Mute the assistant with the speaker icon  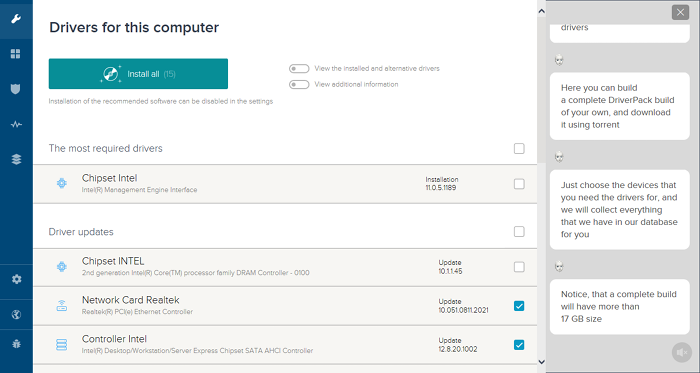[682, 352]
